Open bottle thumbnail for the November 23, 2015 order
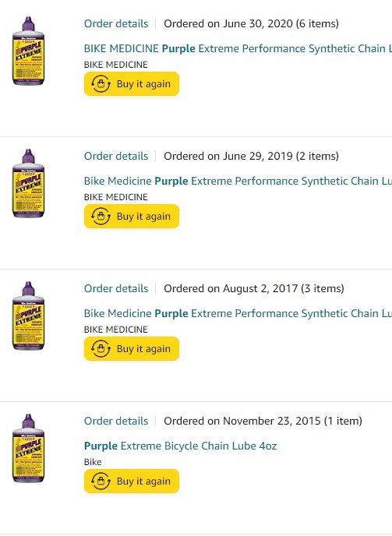 click(x=28, y=448)
